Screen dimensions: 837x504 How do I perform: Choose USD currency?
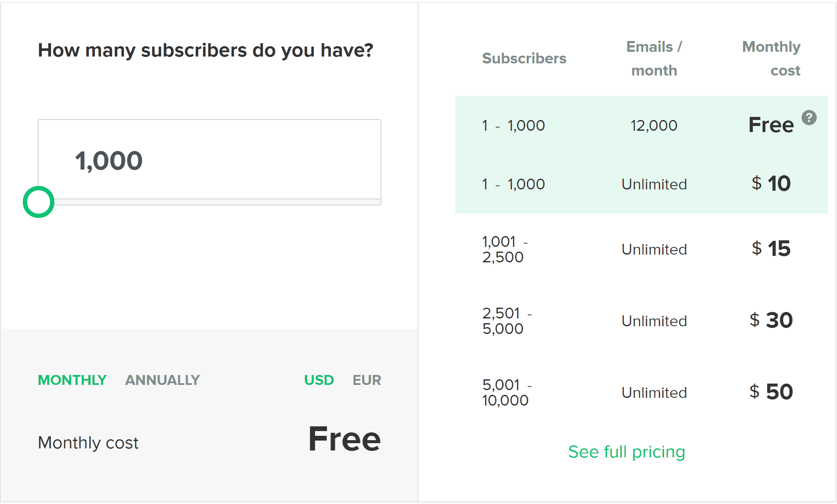(319, 380)
